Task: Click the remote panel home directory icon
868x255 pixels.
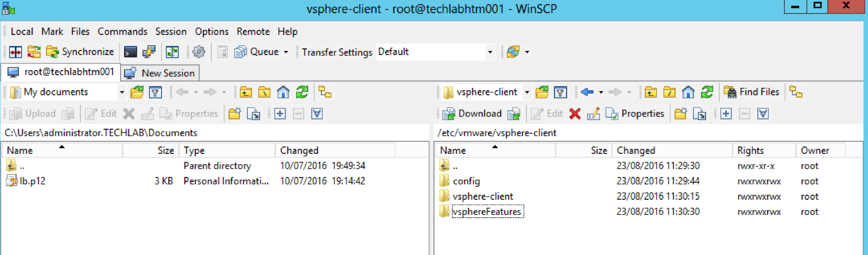Action: (x=688, y=92)
